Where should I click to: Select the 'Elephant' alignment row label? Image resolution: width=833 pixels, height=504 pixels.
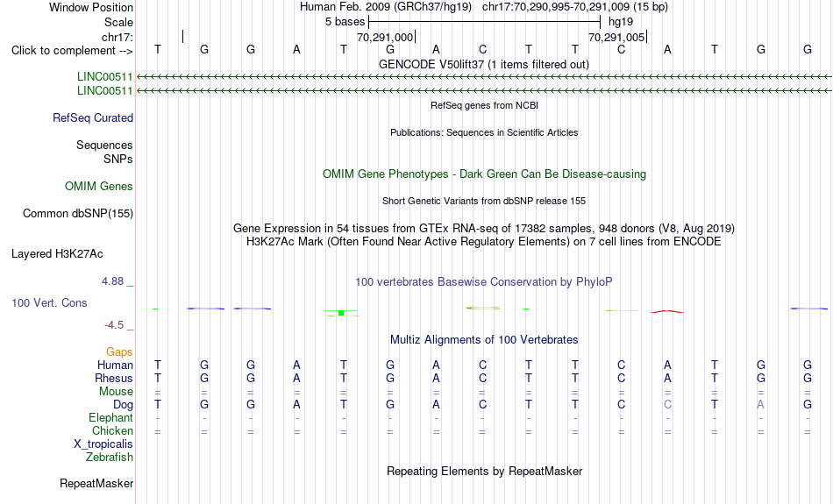tap(110, 417)
